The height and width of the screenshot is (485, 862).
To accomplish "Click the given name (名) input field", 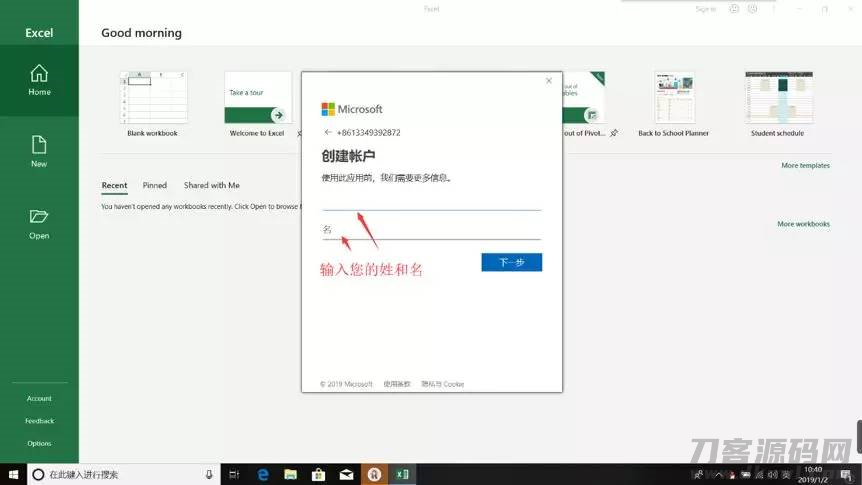I will coord(432,230).
